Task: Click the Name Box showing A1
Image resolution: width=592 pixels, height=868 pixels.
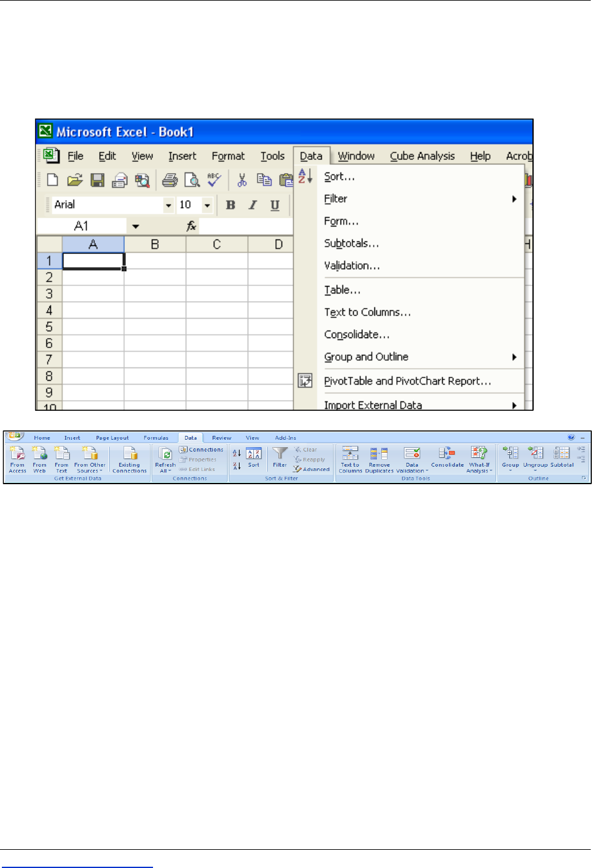Action: click(x=82, y=226)
